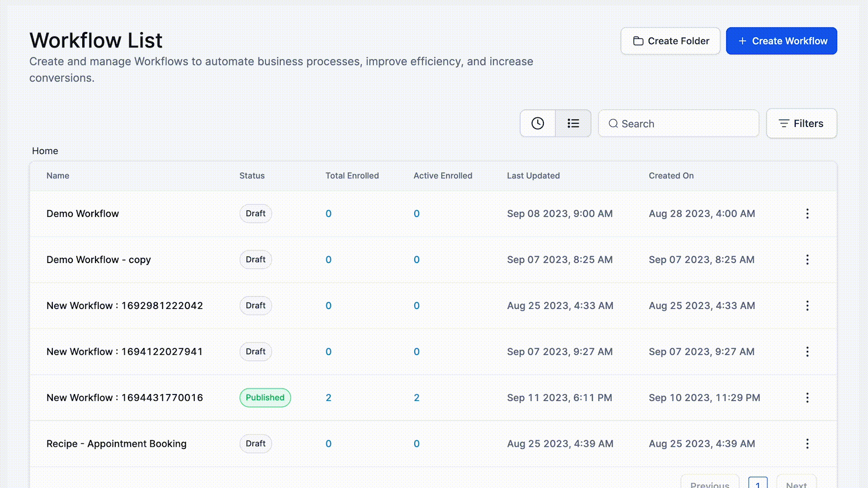View active enrolled count for workflow 1694431770016

416,398
